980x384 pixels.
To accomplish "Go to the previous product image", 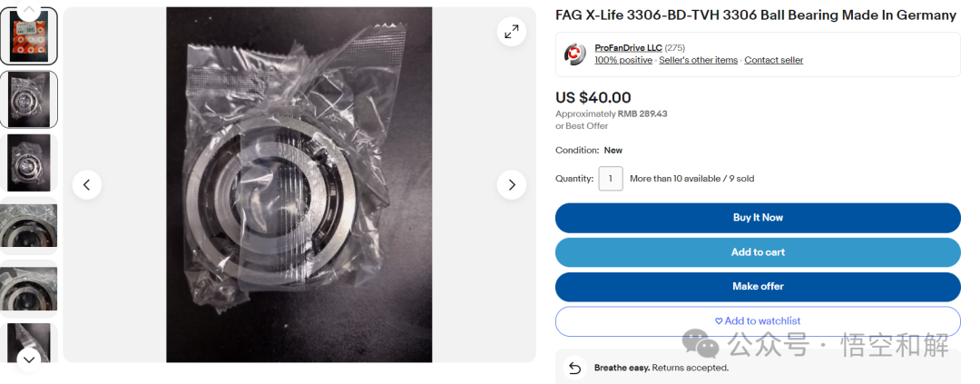I will click(x=86, y=185).
